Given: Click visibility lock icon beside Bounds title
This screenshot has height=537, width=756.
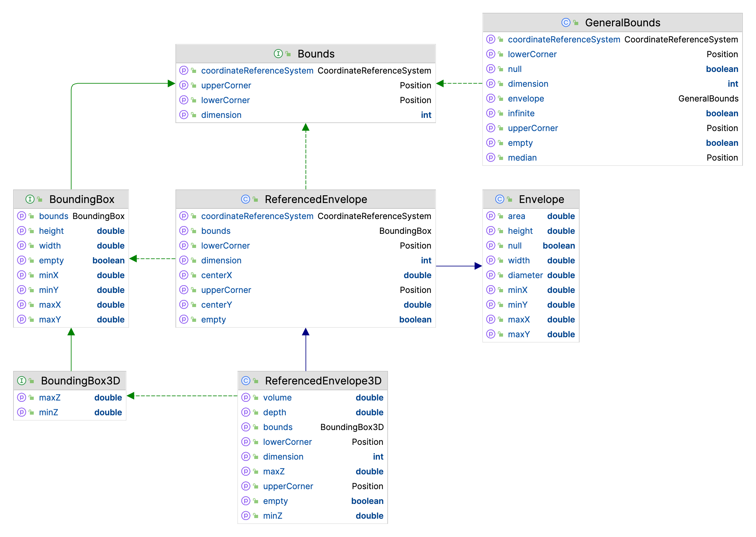Looking at the screenshot, I should point(288,54).
